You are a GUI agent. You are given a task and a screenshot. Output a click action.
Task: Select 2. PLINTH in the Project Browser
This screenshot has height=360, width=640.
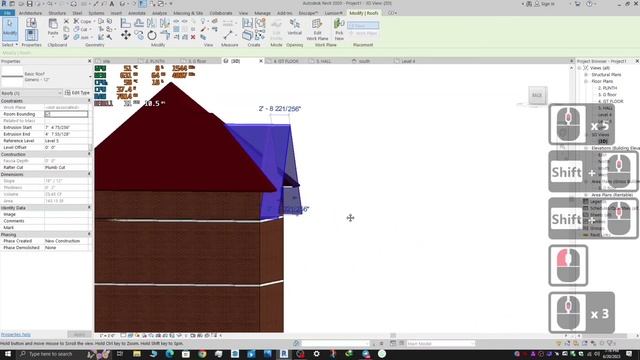[x=607, y=88]
